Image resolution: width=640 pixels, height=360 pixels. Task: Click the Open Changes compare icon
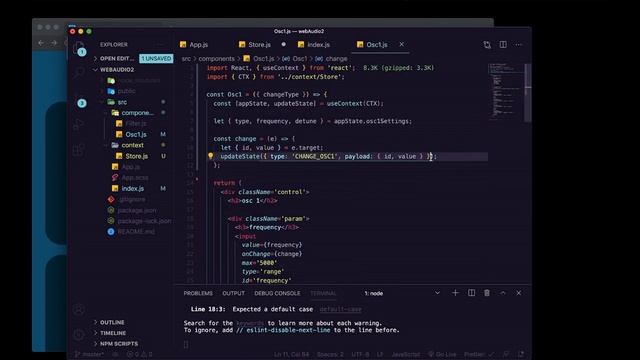coord(487,44)
